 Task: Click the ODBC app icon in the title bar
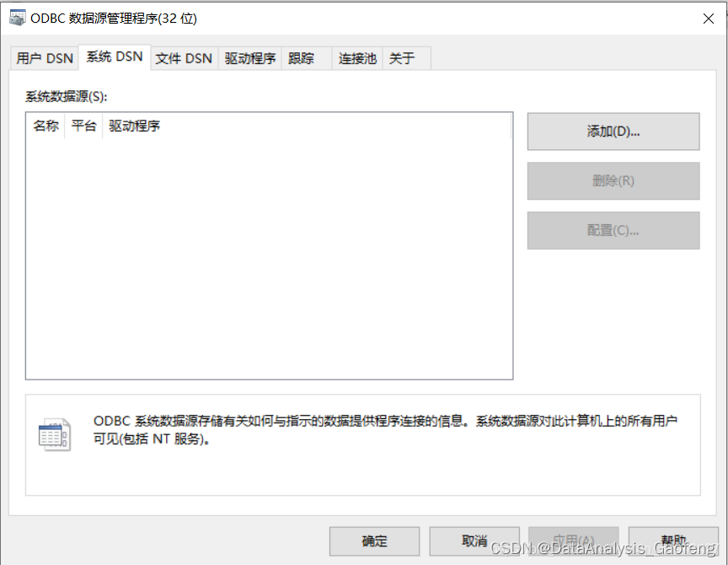(18, 18)
